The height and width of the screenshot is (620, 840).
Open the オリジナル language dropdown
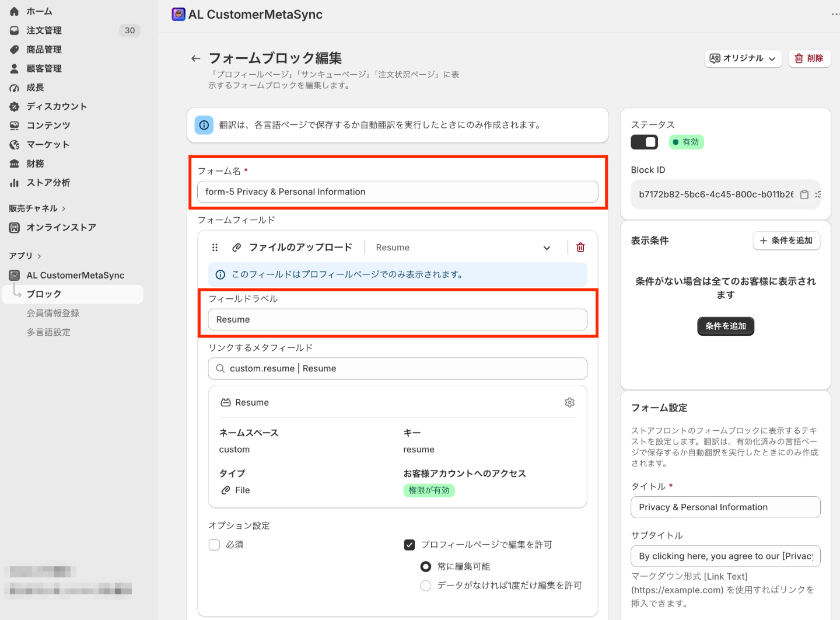coord(743,58)
